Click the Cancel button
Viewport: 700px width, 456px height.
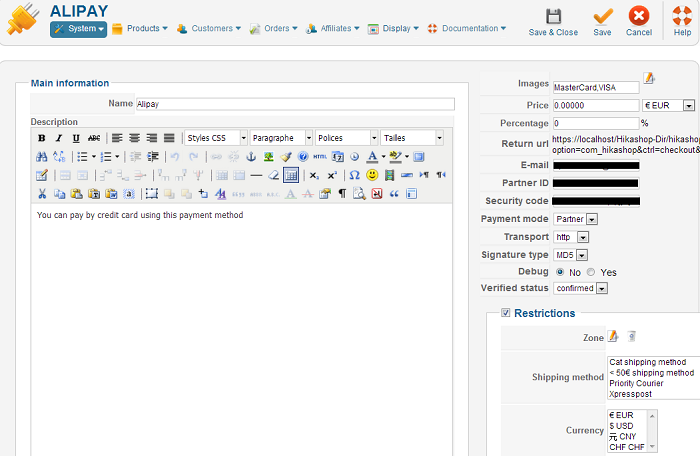tap(639, 22)
